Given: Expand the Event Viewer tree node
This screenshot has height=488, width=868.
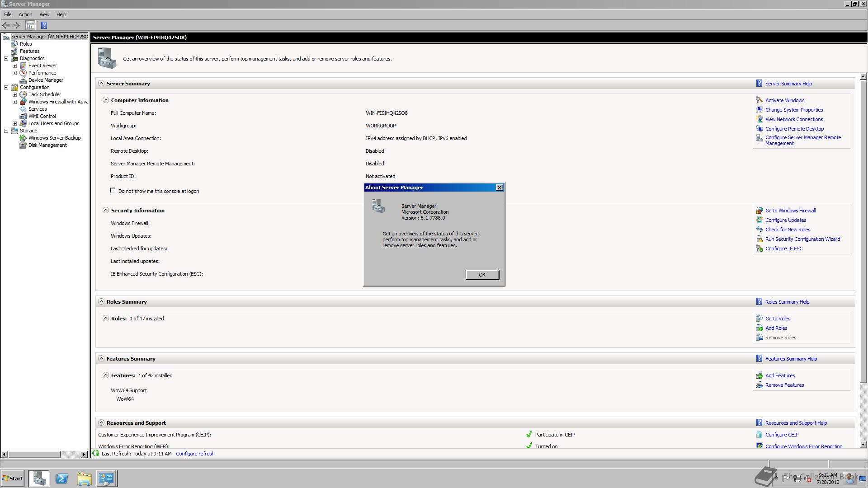Looking at the screenshot, I should pos(14,66).
